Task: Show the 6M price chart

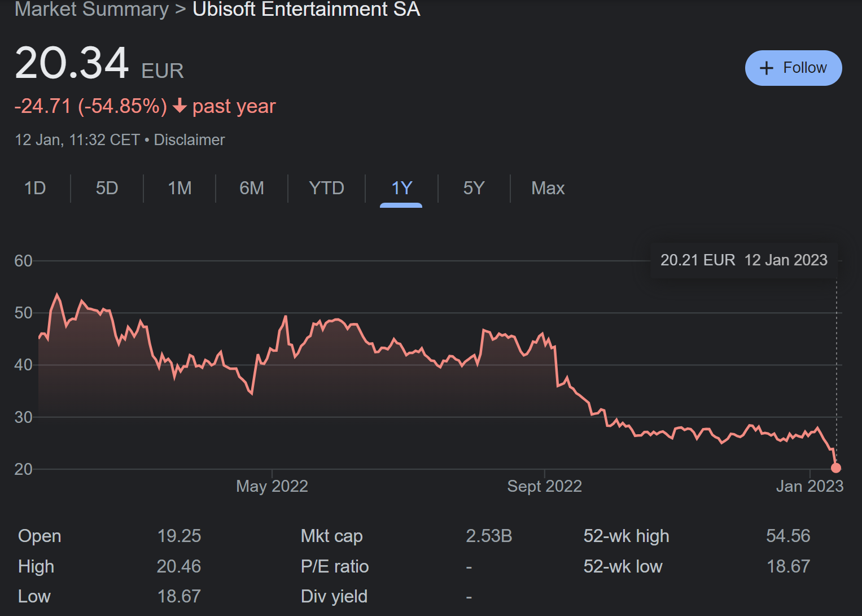Action: 252,188
